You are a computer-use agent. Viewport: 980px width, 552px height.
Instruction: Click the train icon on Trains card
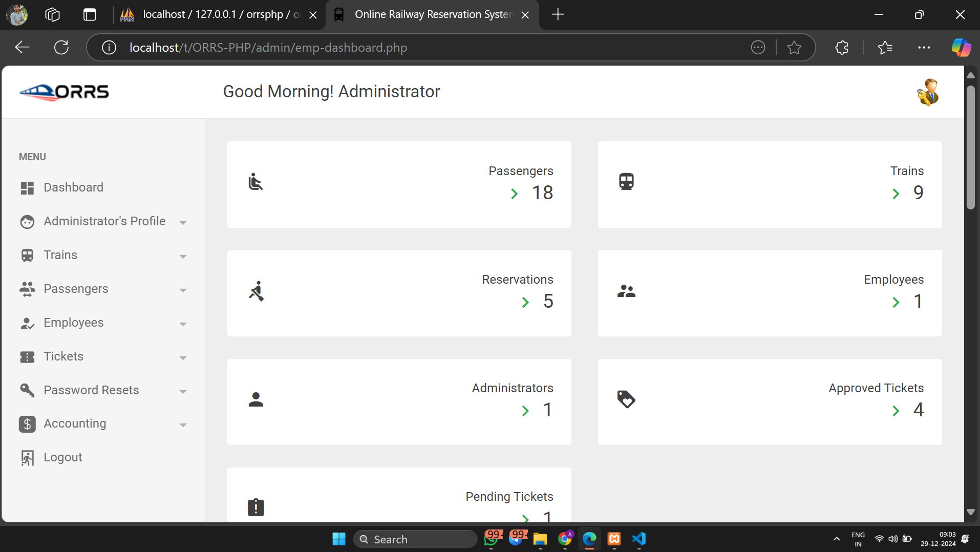click(x=626, y=182)
